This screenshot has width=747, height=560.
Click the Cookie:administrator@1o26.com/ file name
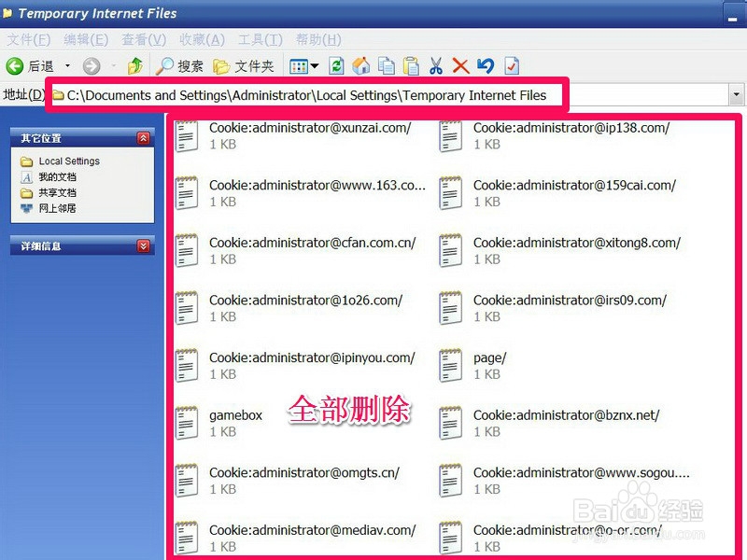coord(306,301)
